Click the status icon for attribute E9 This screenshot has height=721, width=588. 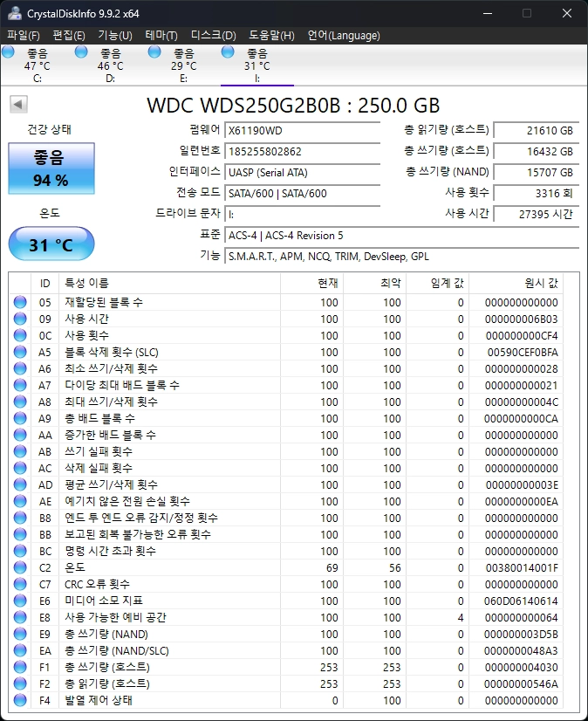(20, 634)
